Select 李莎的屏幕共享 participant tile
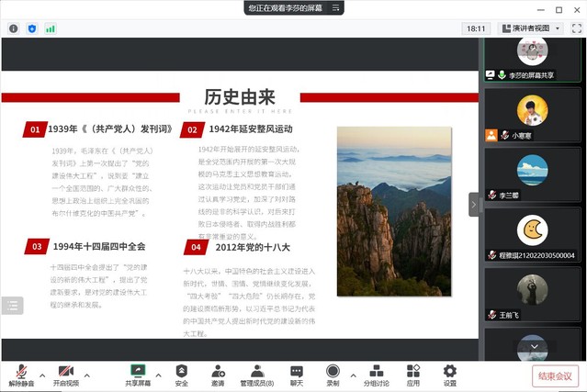Image resolution: width=587 pixels, height=392 pixels. pyautogui.click(x=533, y=59)
